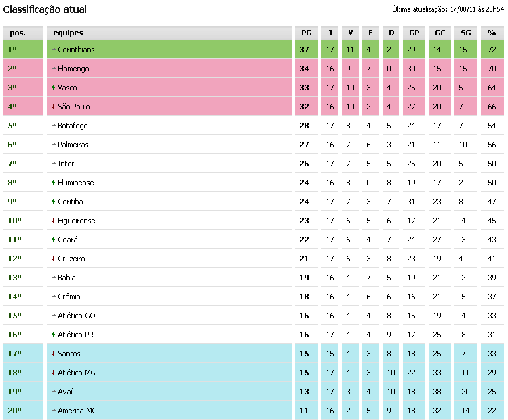Viewport: 508px width, 420px height.
Task: Open the Palmeiras team link
Action: click(73, 145)
